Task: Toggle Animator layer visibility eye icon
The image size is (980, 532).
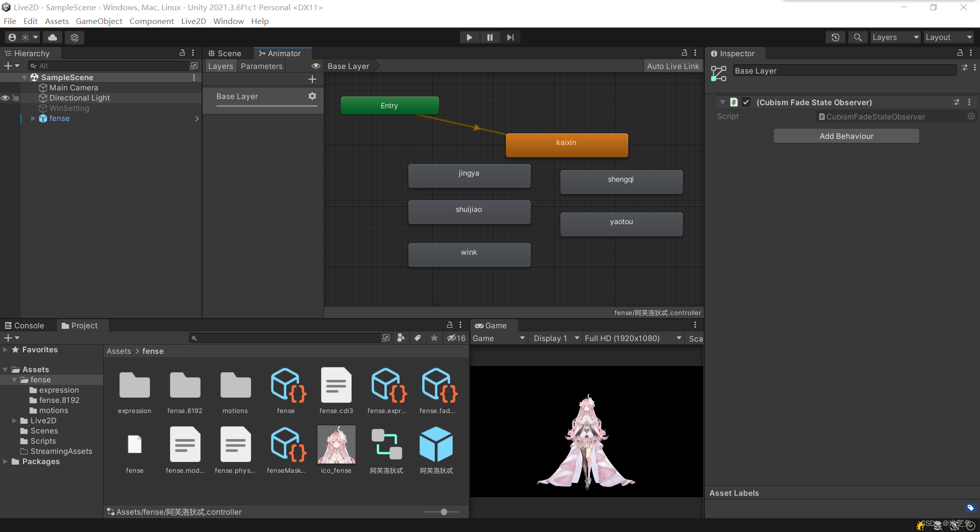Action: tap(316, 66)
